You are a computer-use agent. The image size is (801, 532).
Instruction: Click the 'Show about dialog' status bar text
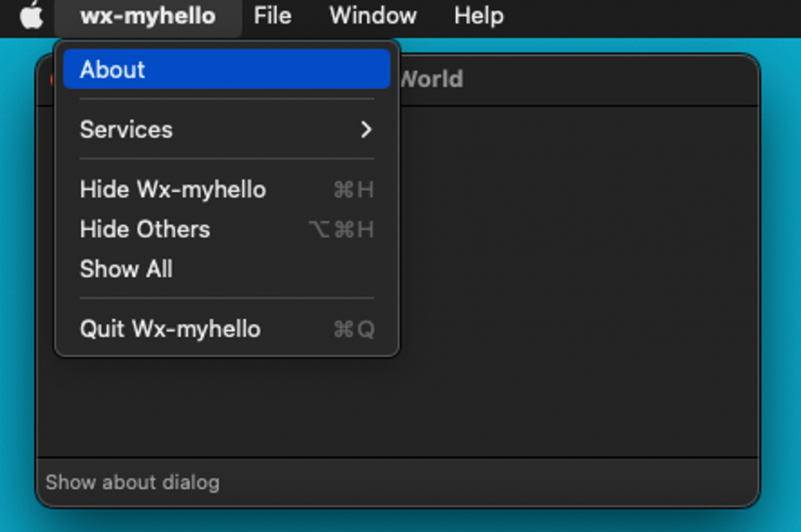[x=132, y=483]
